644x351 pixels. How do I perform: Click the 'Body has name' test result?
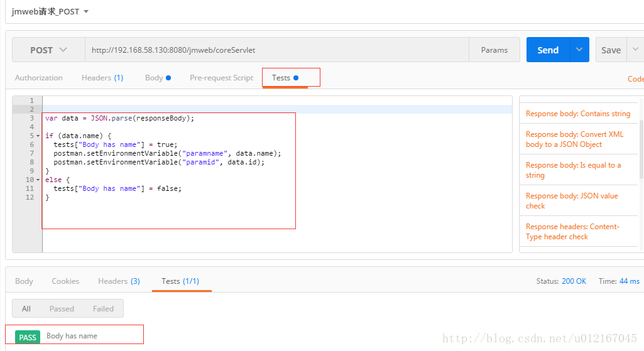point(72,336)
